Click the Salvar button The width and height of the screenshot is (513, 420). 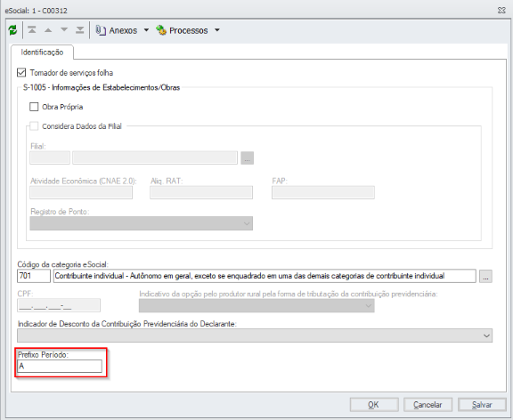[x=482, y=405]
